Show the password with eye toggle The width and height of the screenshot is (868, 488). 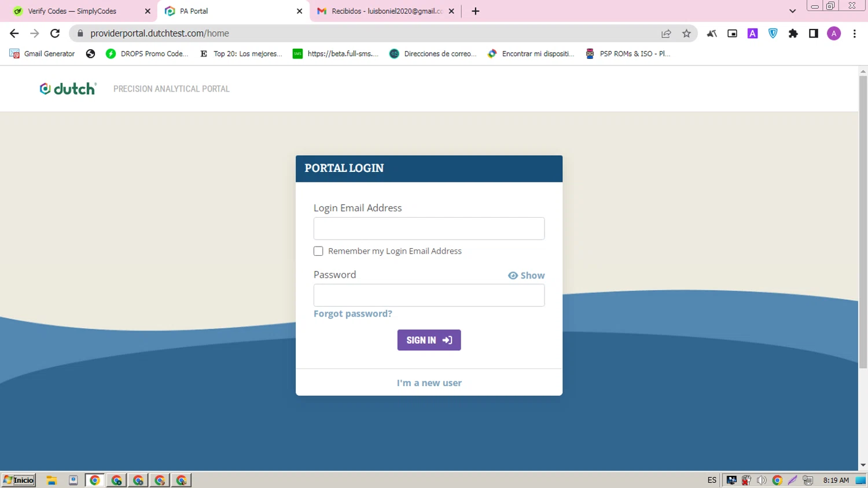pos(526,276)
